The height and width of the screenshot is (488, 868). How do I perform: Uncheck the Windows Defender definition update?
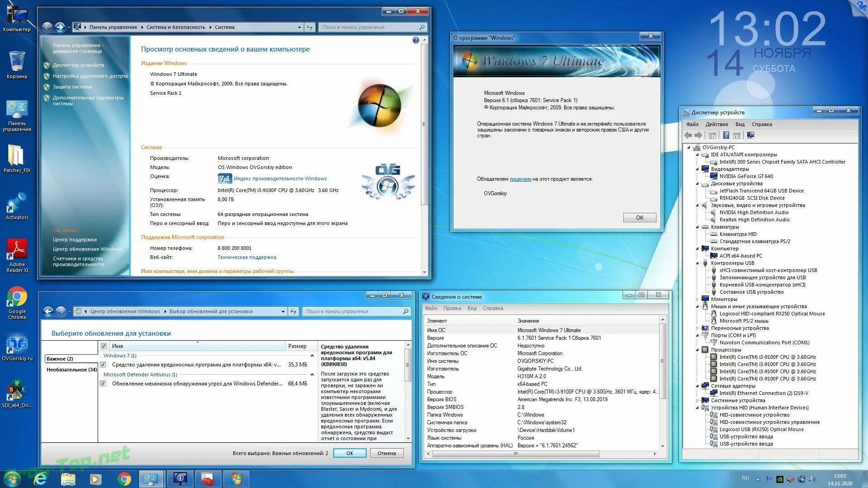[103, 384]
